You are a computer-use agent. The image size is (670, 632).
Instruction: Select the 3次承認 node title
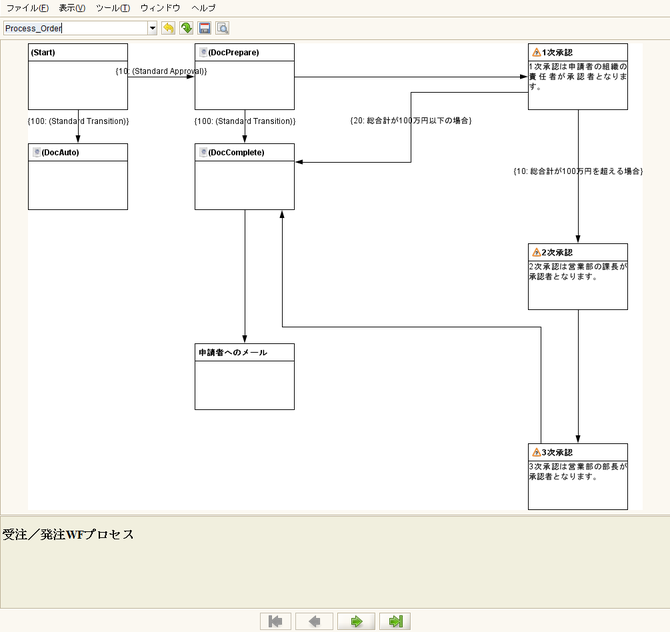pos(557,453)
